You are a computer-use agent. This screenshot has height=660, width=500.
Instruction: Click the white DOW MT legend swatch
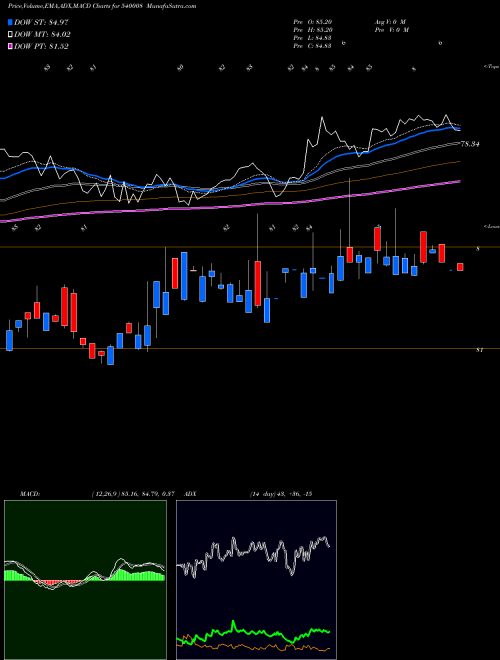click(10, 35)
